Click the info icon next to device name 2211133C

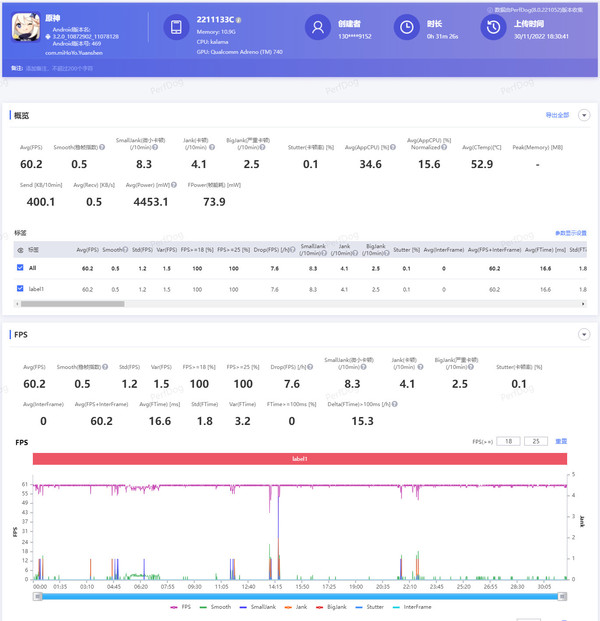pyautogui.click(x=237, y=20)
